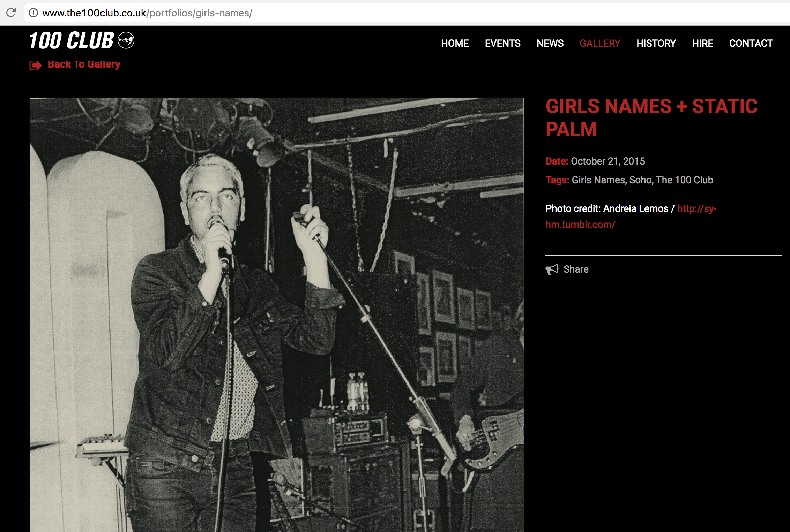The width and height of the screenshot is (790, 532).
Task: Reload the page with the refresh icon
Action: [11, 13]
